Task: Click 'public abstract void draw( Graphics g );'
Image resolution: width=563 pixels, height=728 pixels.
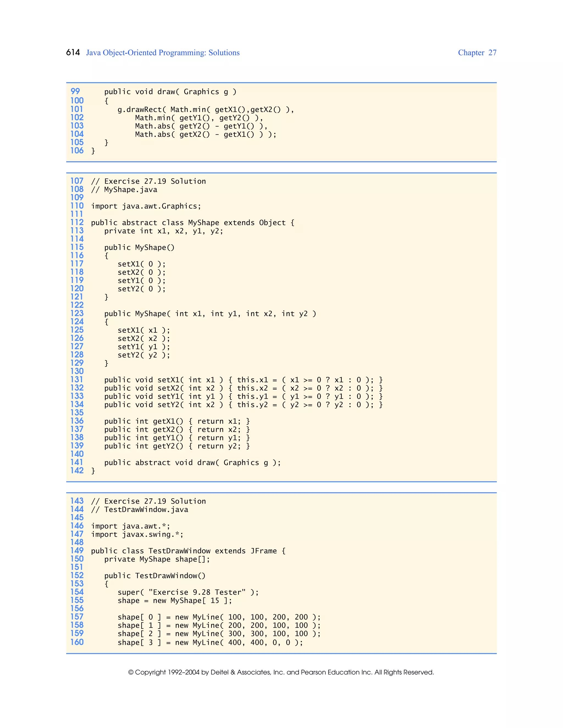Action: point(192,463)
